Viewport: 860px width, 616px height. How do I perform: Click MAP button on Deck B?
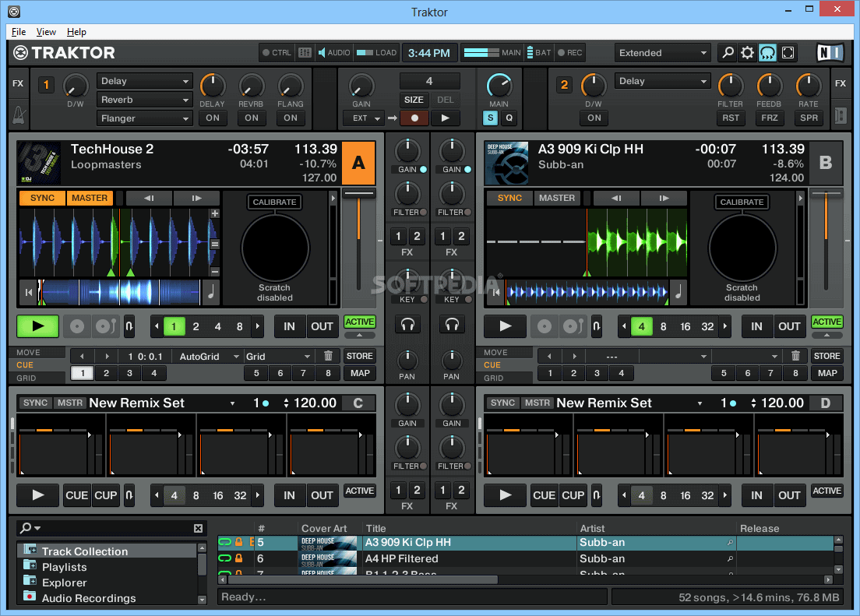pos(827,373)
